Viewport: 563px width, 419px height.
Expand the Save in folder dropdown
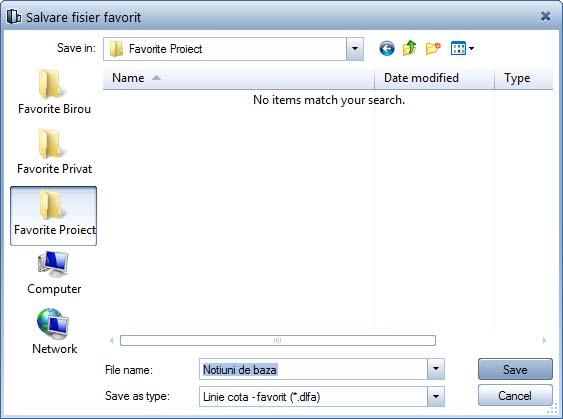point(355,49)
